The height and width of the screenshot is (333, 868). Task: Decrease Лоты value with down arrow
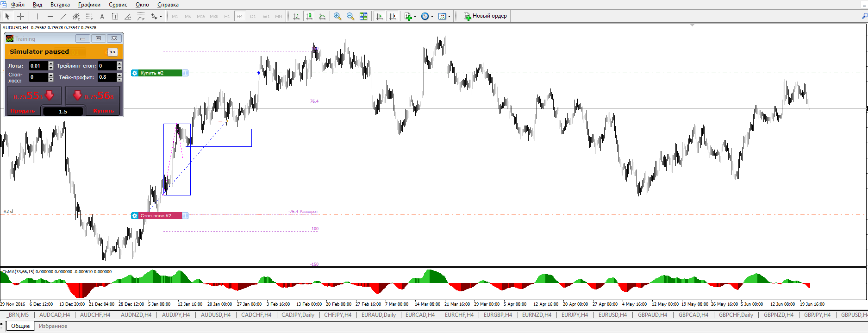tap(51, 68)
